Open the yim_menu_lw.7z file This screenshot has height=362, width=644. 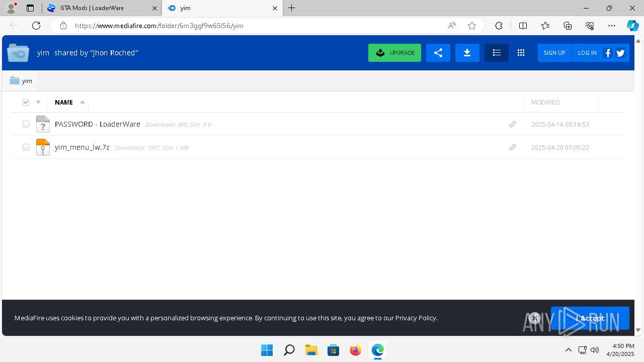[82, 147]
